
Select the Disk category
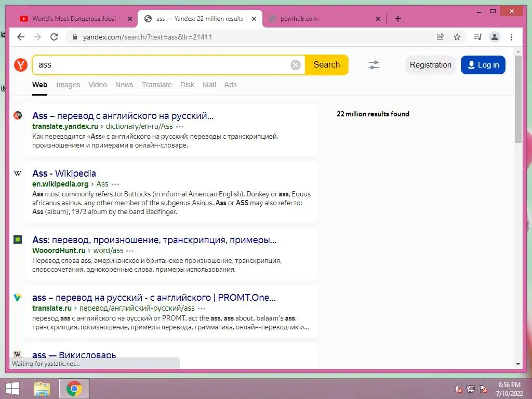[x=187, y=85]
